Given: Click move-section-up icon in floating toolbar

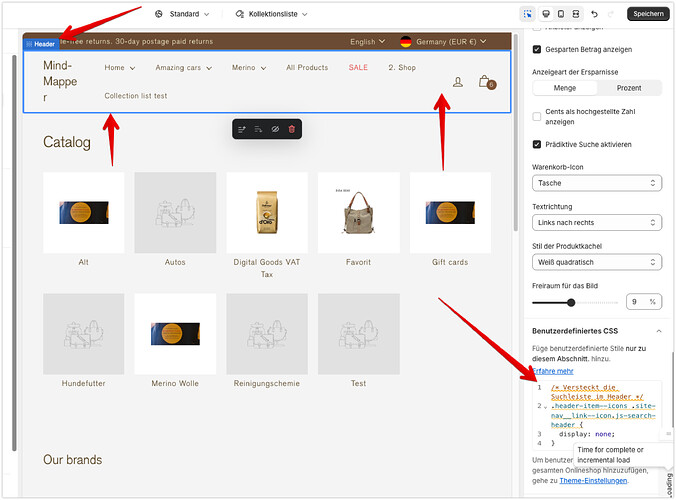Looking at the screenshot, I should pos(241,129).
